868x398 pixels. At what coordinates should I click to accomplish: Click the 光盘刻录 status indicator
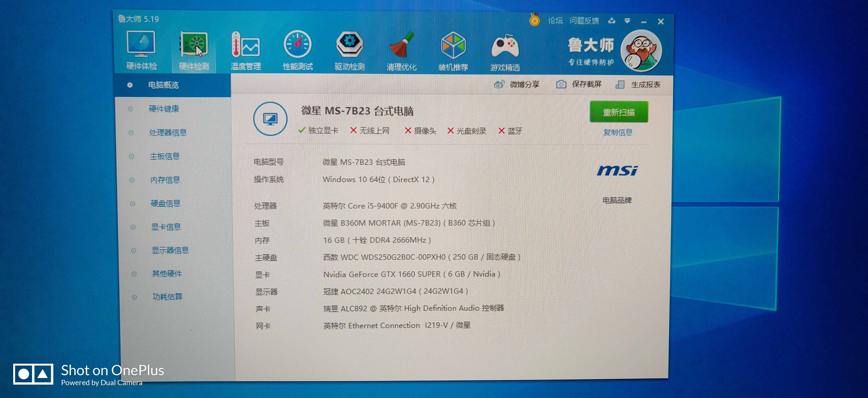(x=467, y=131)
